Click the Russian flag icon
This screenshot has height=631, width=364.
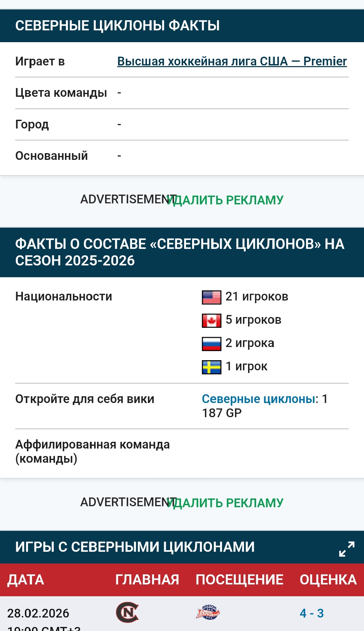(211, 344)
